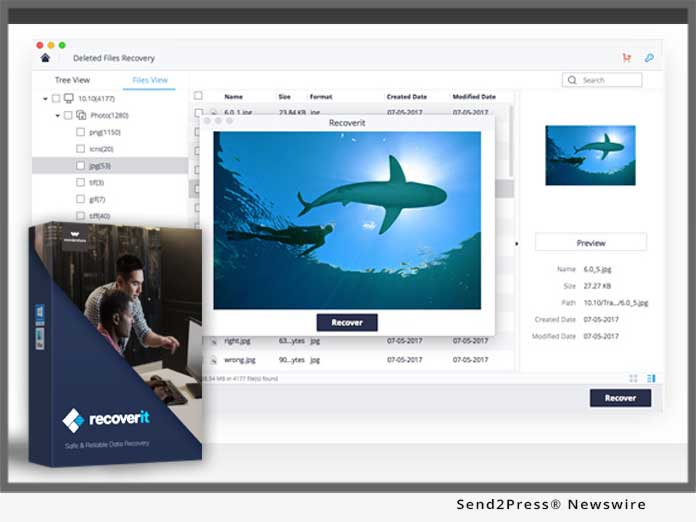Select the Files View tab
The height and width of the screenshot is (522, 696).
[151, 80]
